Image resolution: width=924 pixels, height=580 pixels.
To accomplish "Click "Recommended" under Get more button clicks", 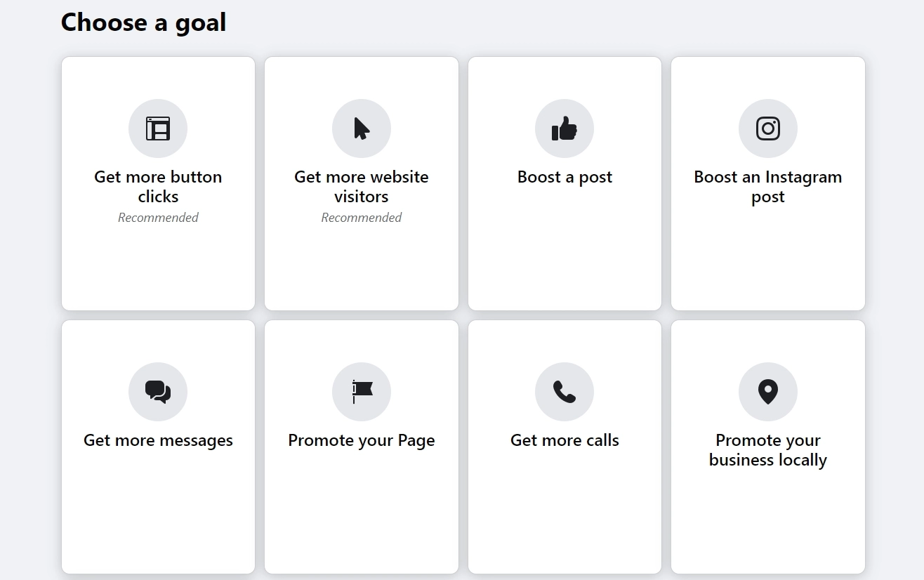I will pyautogui.click(x=158, y=218).
